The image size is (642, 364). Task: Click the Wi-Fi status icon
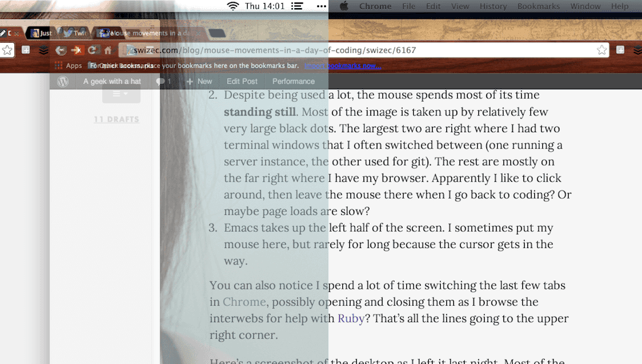[x=233, y=6]
